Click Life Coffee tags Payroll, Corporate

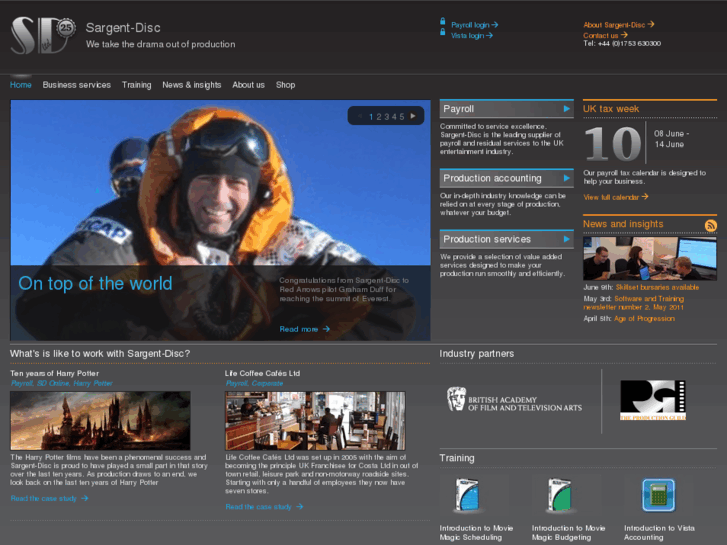coord(254,383)
